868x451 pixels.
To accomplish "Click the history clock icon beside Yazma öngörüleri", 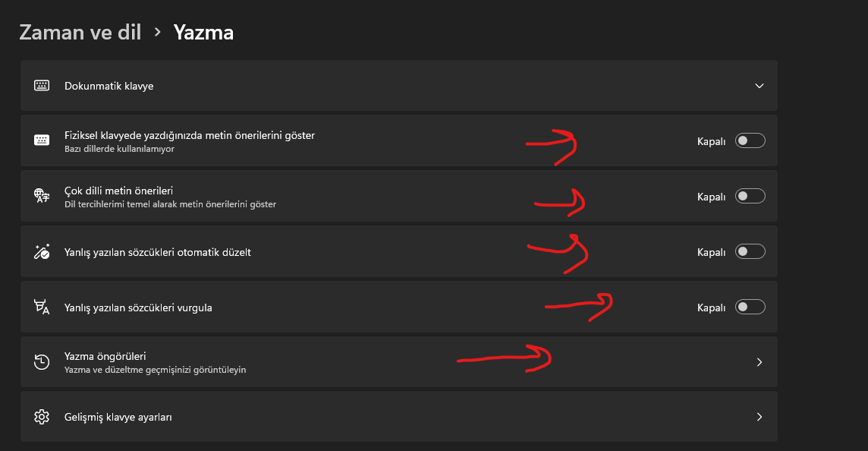I will pos(42,362).
